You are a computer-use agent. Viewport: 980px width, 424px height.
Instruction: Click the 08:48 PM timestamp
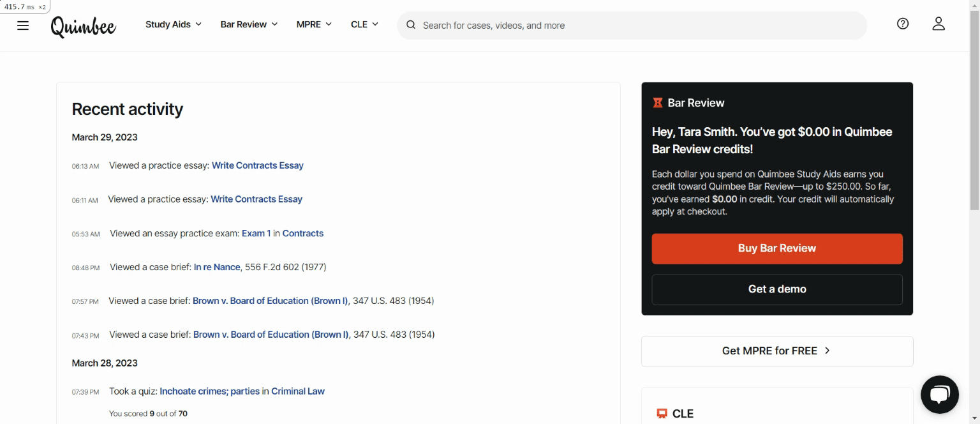[85, 268]
